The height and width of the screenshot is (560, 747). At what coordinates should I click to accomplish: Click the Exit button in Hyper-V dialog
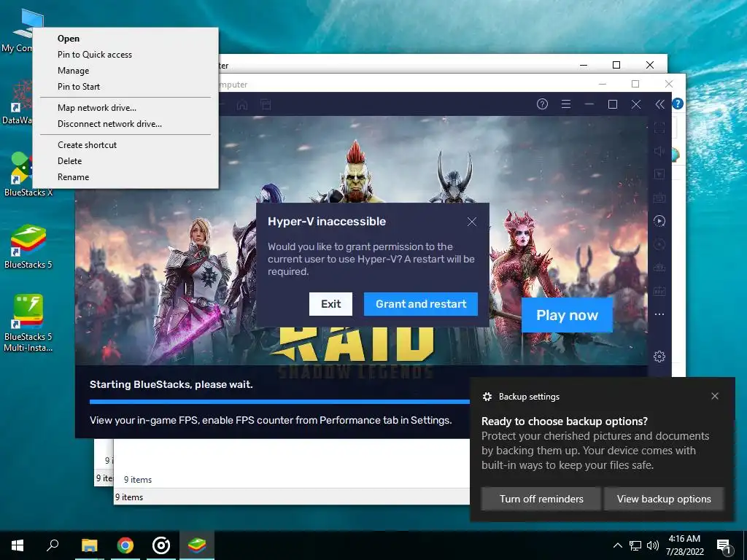pyautogui.click(x=330, y=304)
